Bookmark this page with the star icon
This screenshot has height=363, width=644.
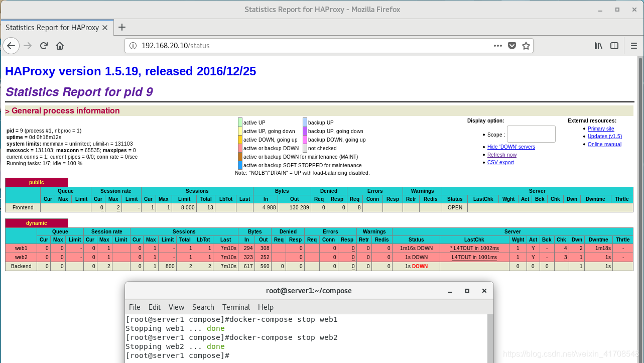(x=526, y=46)
